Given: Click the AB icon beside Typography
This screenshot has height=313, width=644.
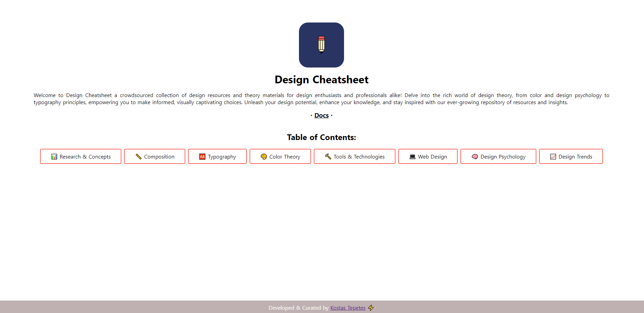Looking at the screenshot, I should click(202, 157).
